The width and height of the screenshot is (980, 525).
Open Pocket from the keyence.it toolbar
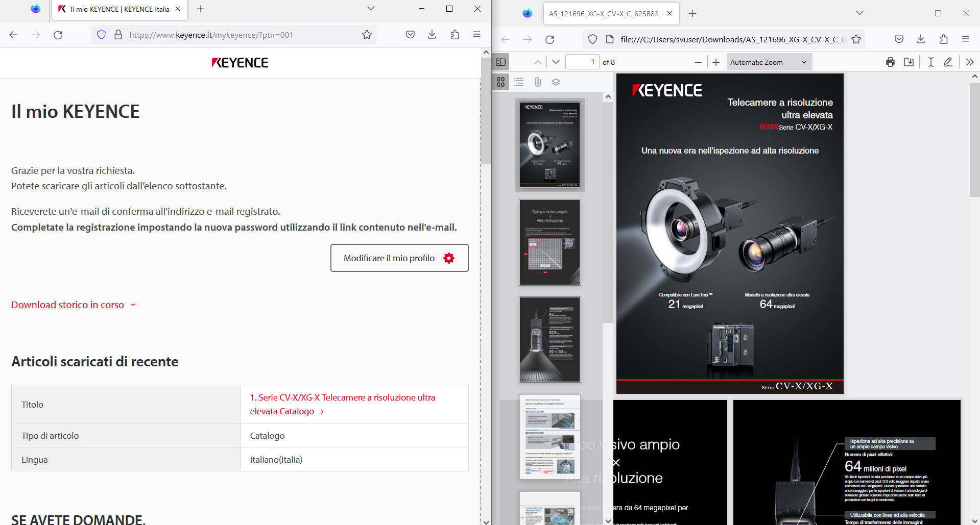[410, 35]
